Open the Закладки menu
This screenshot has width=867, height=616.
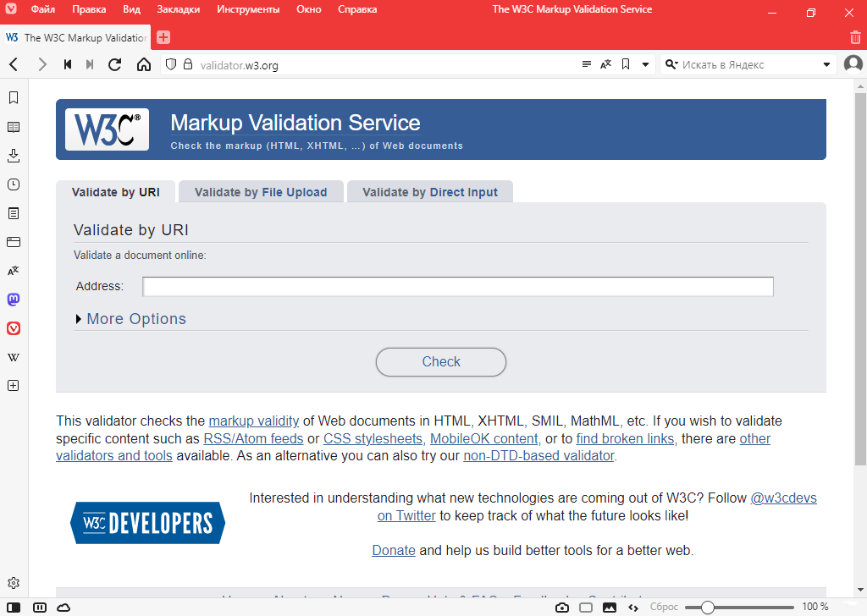[178, 9]
